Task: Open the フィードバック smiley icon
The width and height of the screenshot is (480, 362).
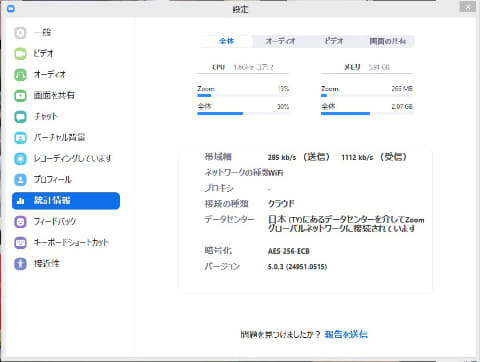Action: click(20, 222)
